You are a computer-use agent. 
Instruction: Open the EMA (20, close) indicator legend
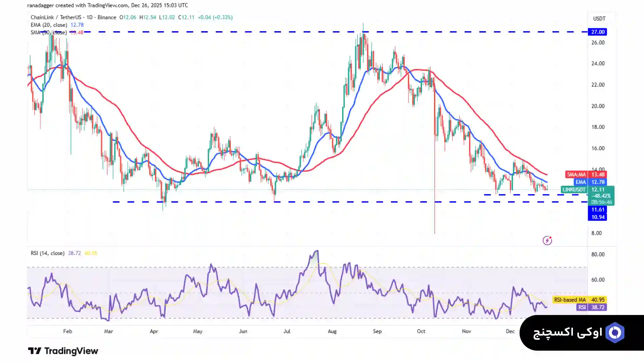click(x=49, y=25)
